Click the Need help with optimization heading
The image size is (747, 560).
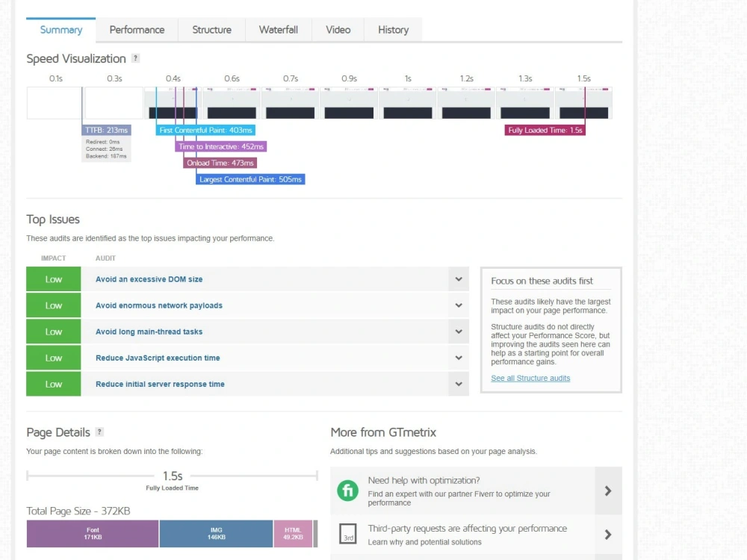coord(424,480)
